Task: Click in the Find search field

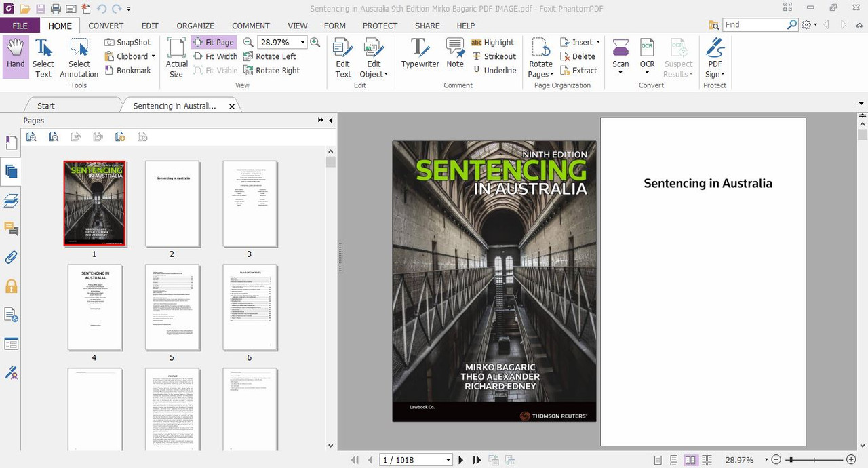Action: (754, 24)
